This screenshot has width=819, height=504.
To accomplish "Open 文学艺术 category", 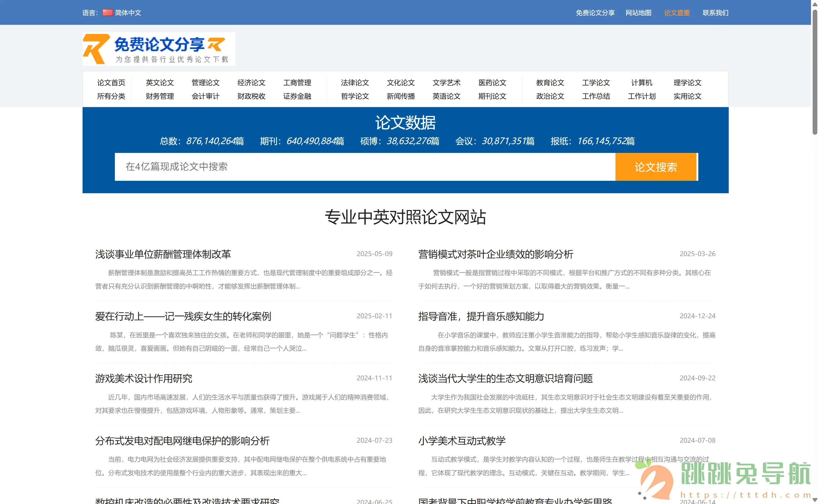I will coord(447,82).
